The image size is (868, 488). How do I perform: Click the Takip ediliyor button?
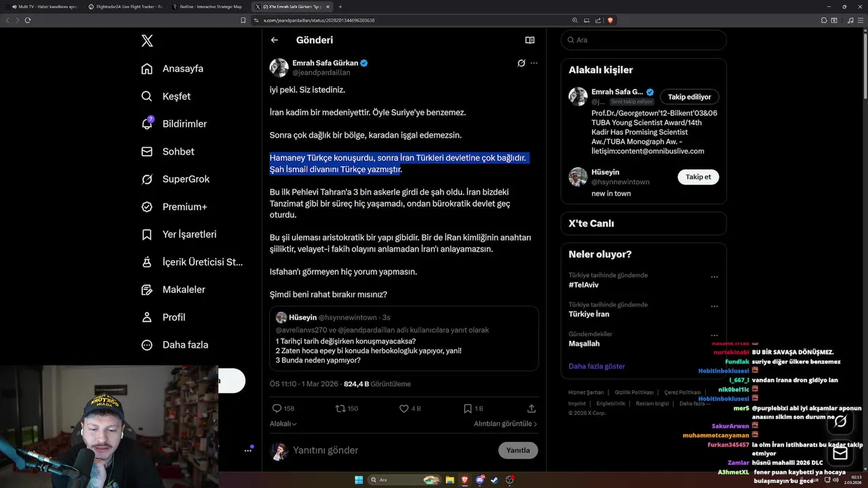pos(689,97)
